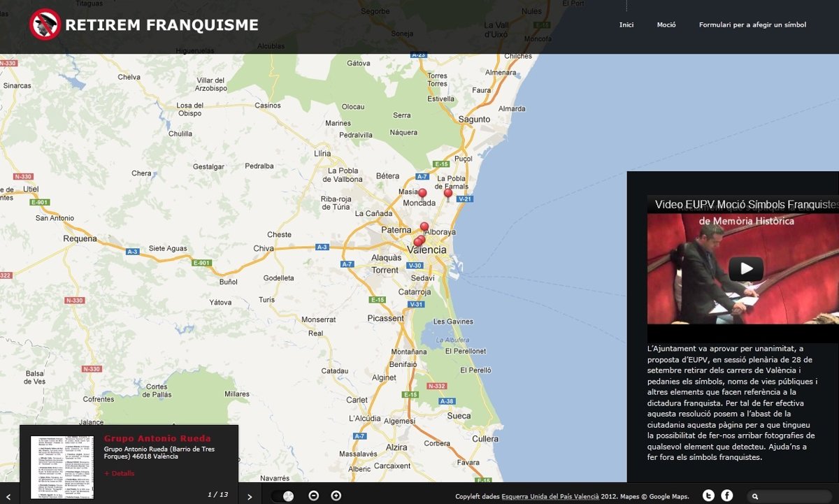
Task: Open the Twitter share icon
Action: click(708, 496)
